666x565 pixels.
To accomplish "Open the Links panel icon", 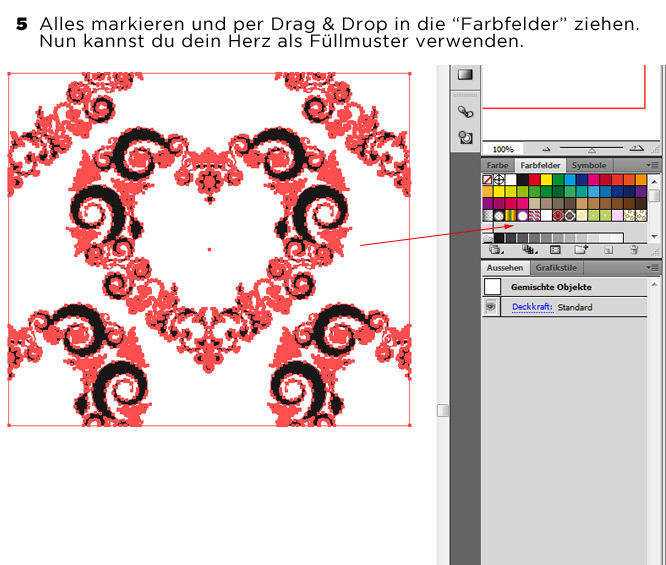I will click(x=465, y=112).
